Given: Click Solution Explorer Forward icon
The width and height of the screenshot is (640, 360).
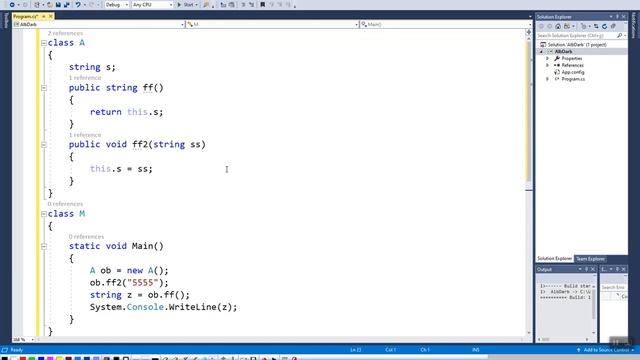Looking at the screenshot, I should click(549, 26).
